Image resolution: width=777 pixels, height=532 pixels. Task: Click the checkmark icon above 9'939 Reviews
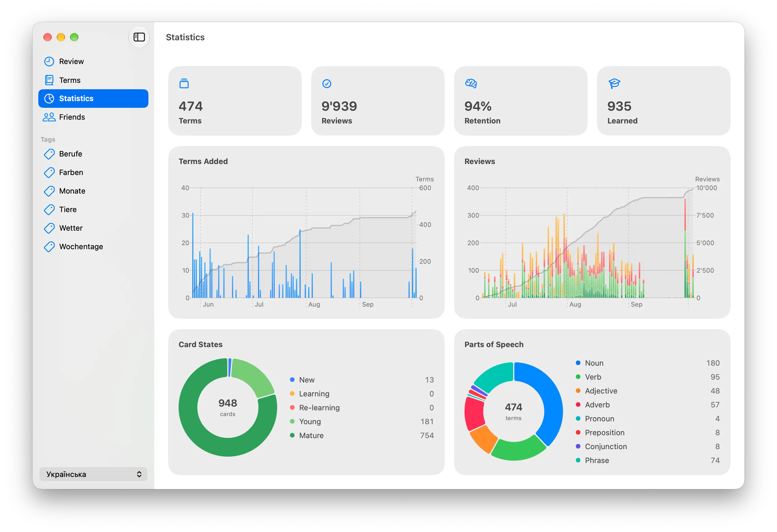pos(327,83)
